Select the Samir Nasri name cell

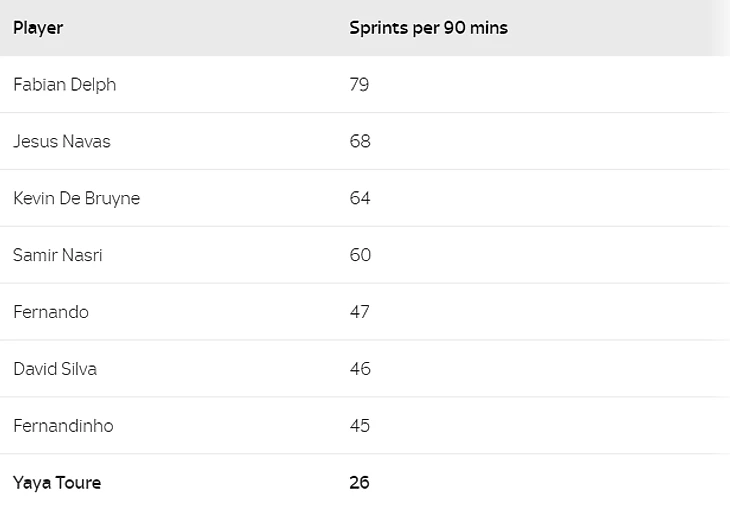pyautogui.click(x=57, y=255)
